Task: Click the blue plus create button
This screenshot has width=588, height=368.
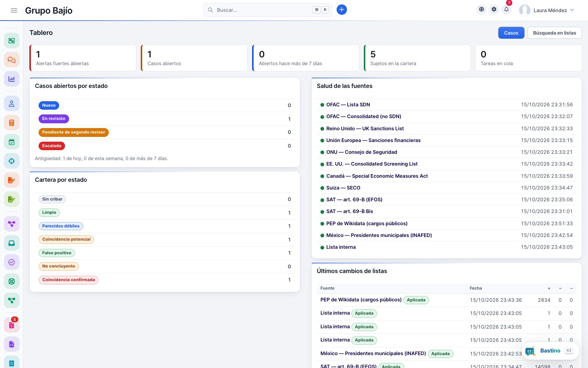Action: tap(342, 10)
